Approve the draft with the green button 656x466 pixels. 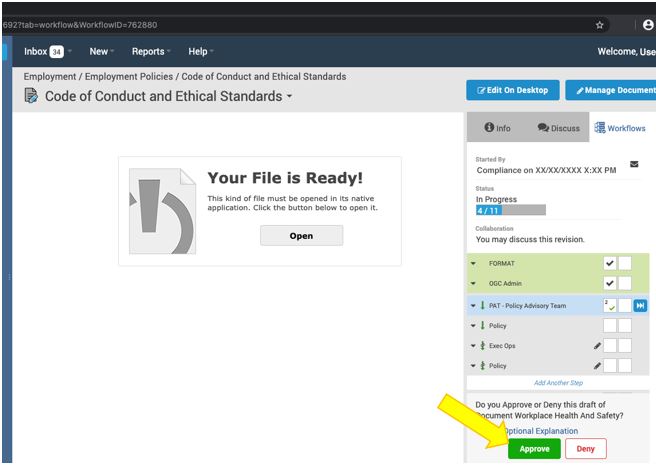point(534,449)
